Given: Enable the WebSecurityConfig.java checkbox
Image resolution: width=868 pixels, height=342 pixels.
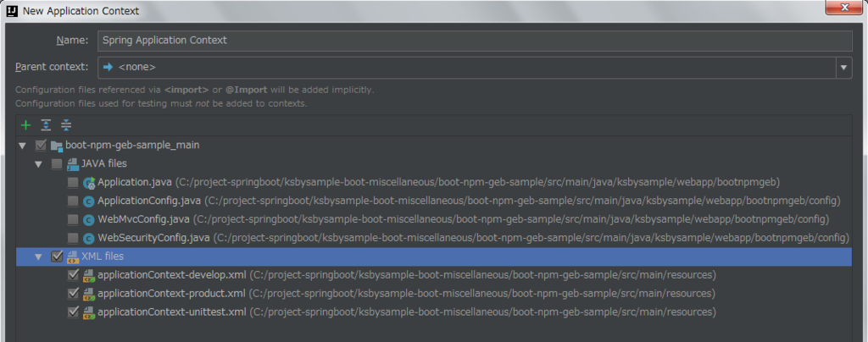Looking at the screenshot, I should point(73,238).
